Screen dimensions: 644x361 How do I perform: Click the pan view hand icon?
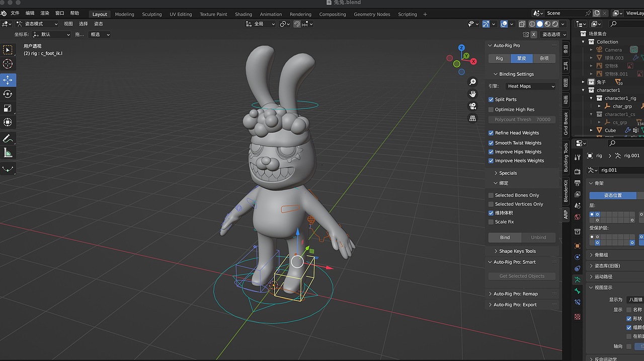[x=472, y=94]
